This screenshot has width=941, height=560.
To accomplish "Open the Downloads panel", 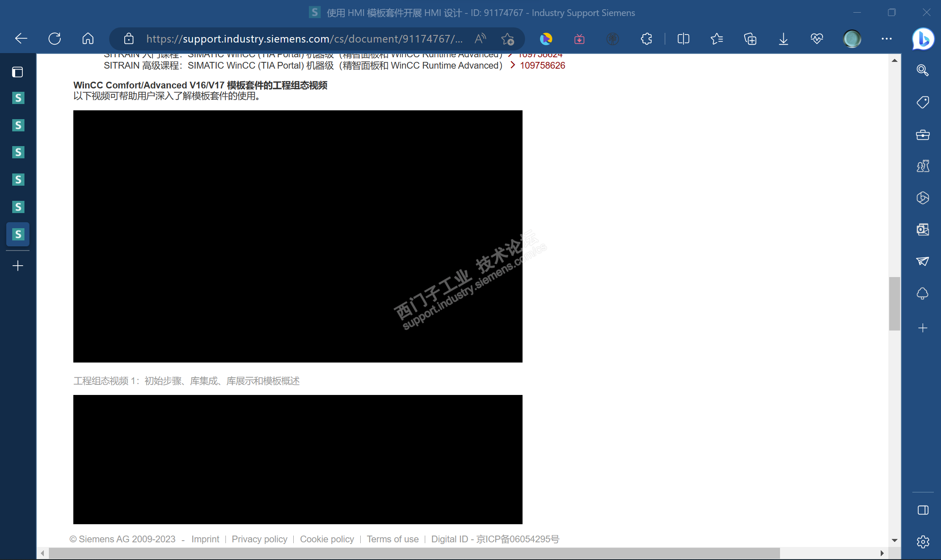I will (783, 39).
